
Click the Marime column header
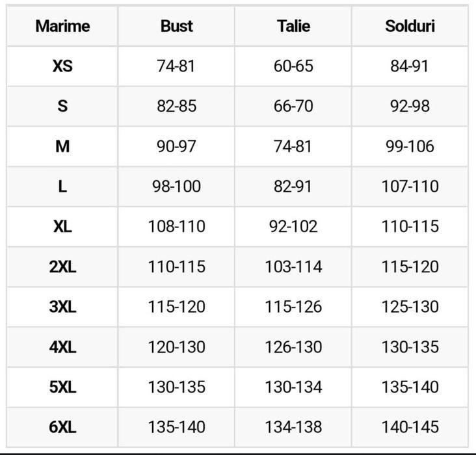pyautogui.click(x=62, y=27)
